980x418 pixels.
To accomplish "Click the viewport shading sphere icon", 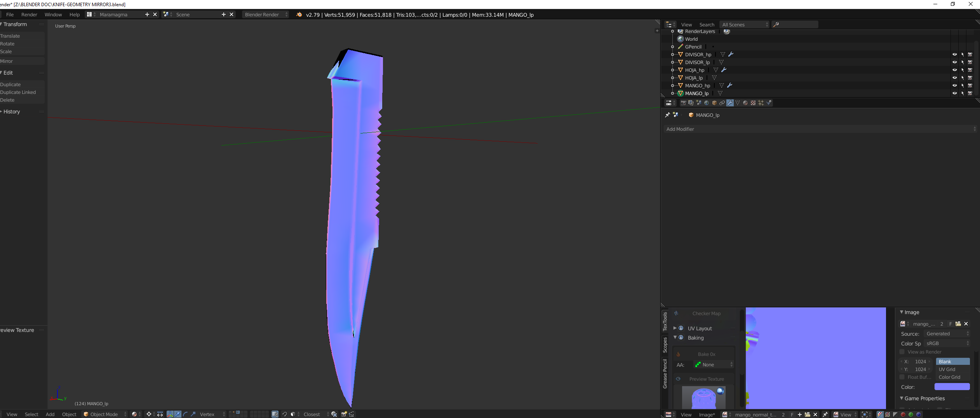I will (x=134, y=414).
